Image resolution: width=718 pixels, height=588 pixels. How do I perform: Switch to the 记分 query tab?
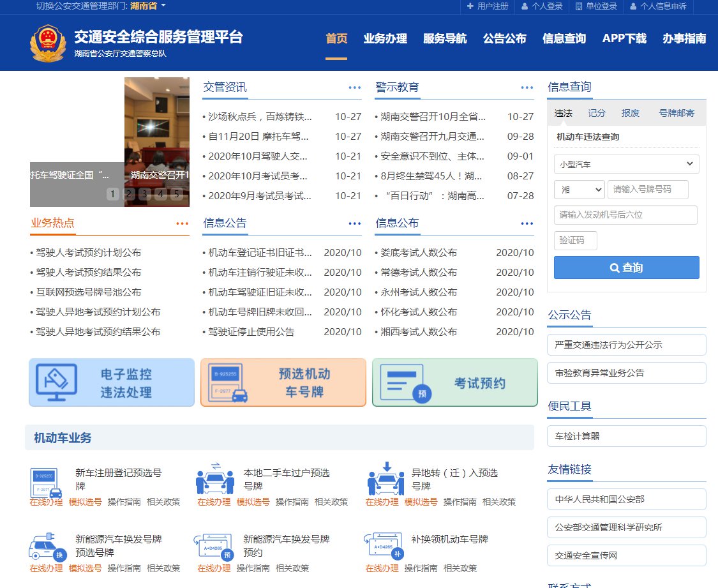pyautogui.click(x=597, y=113)
